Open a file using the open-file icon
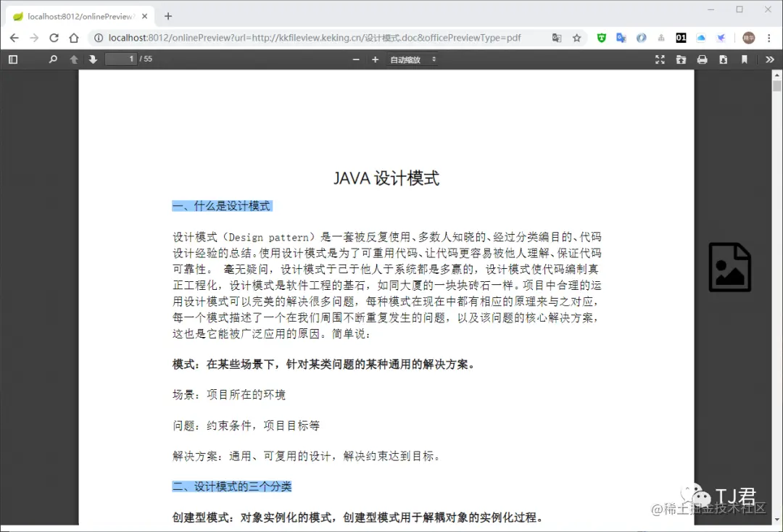This screenshot has height=532, width=783. 681,59
